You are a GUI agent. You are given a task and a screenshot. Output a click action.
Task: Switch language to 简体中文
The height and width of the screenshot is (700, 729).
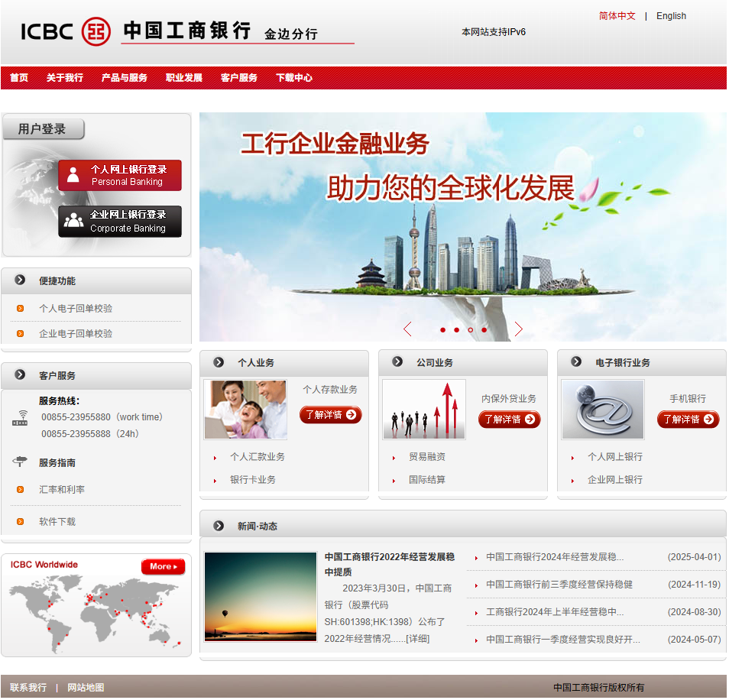pyautogui.click(x=617, y=16)
